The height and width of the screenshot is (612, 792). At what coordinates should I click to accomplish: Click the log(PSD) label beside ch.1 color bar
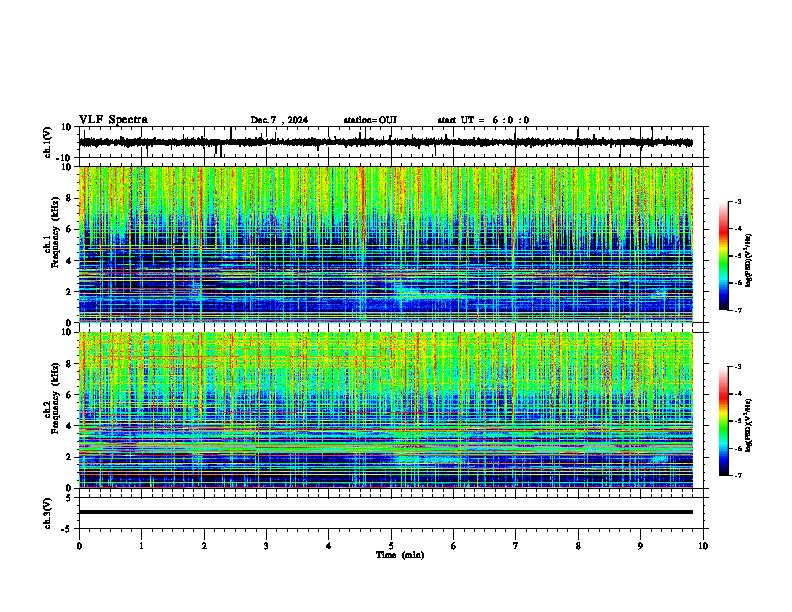pos(749,260)
